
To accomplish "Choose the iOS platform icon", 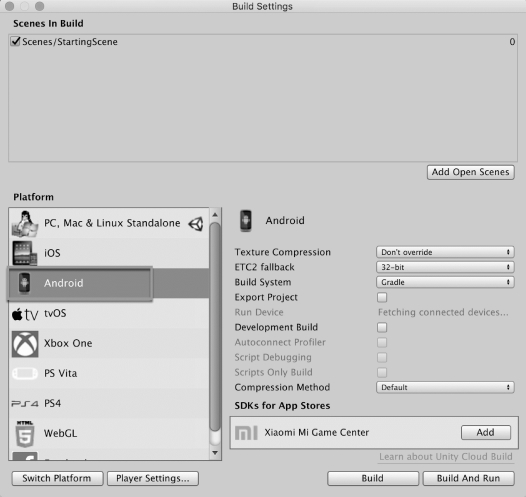I will (x=25, y=253).
